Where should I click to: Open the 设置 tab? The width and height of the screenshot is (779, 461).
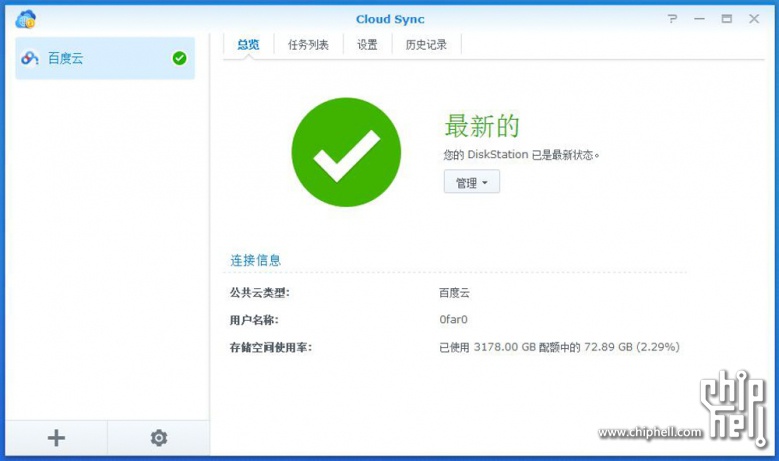367,45
